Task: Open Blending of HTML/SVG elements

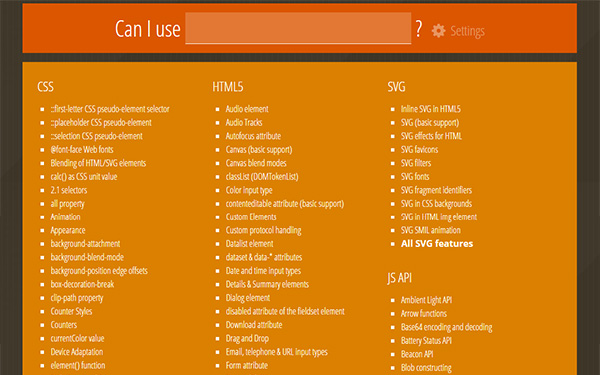Action: [x=98, y=163]
